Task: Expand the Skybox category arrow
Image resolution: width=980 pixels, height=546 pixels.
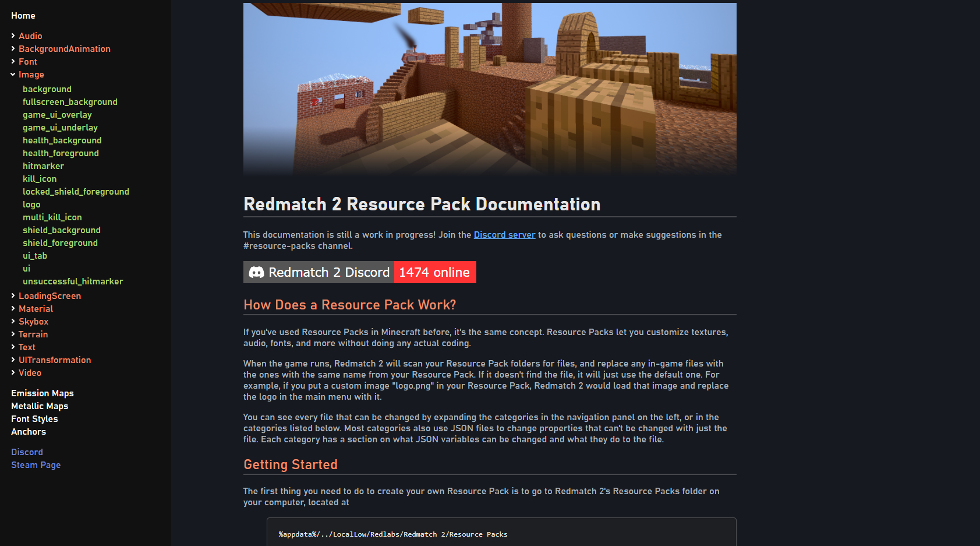Action: (x=13, y=321)
